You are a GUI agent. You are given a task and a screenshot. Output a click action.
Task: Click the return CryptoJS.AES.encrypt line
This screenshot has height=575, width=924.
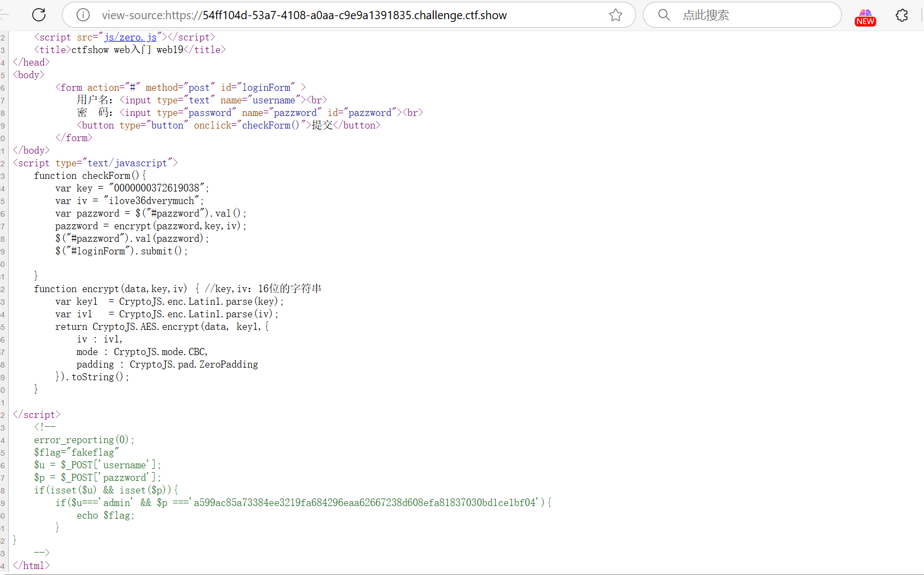[x=162, y=327]
